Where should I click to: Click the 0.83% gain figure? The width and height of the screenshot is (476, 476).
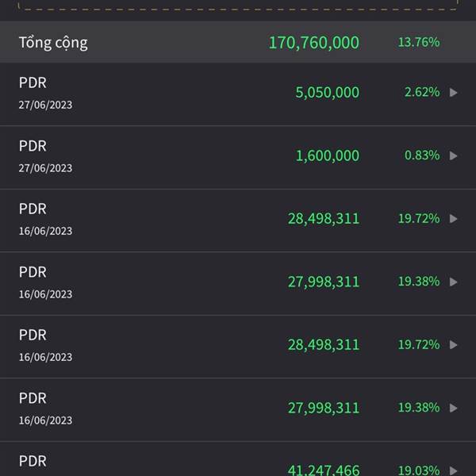(x=422, y=155)
